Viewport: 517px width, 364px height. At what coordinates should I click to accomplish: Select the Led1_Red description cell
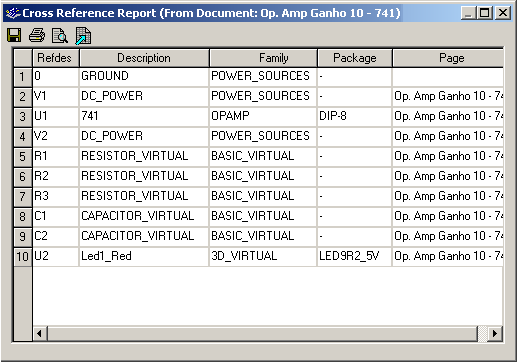click(144, 257)
